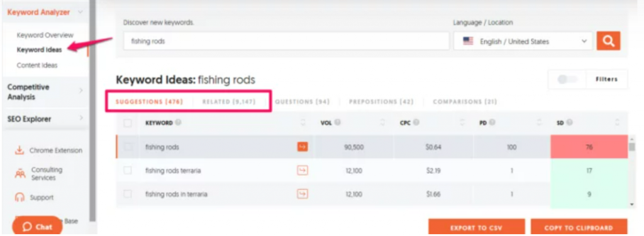Click the keyword search field containing fishing rods
The image size is (644, 236).
pyautogui.click(x=286, y=41)
